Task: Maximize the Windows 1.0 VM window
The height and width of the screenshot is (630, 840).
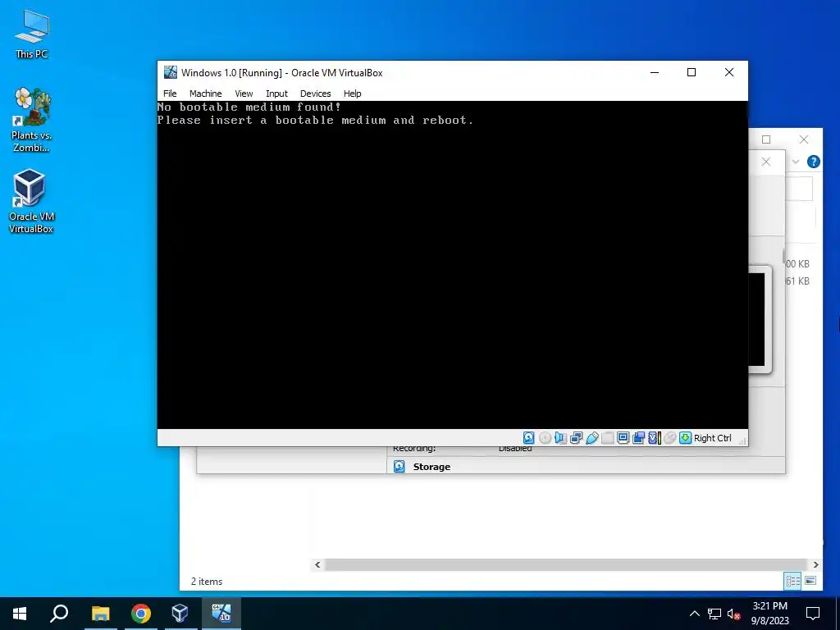Action: (691, 72)
